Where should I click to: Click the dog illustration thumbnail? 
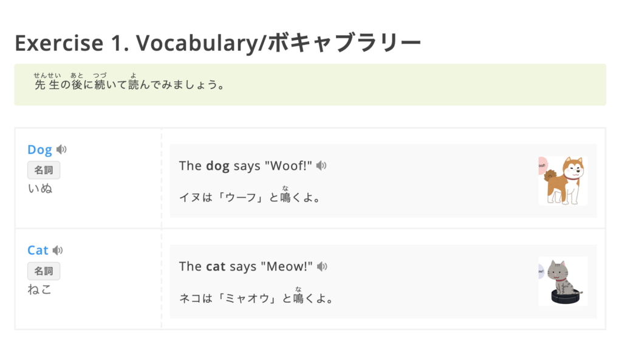tap(562, 180)
